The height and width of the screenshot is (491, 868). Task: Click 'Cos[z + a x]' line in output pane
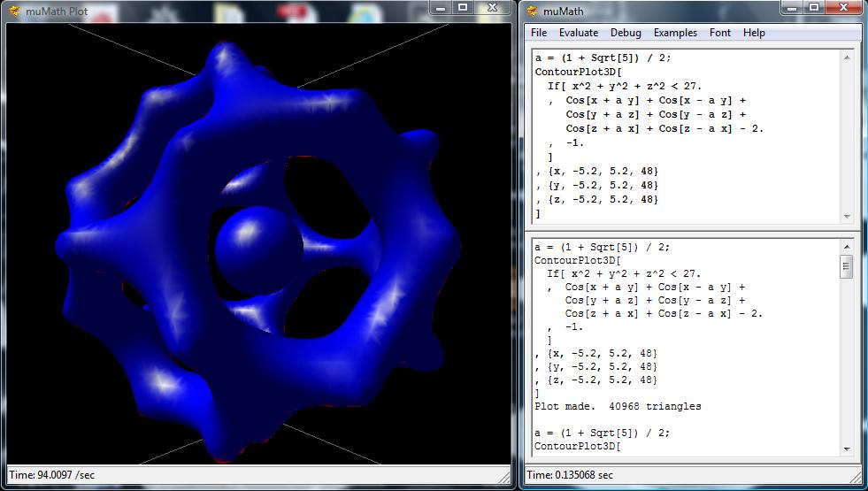(x=664, y=313)
